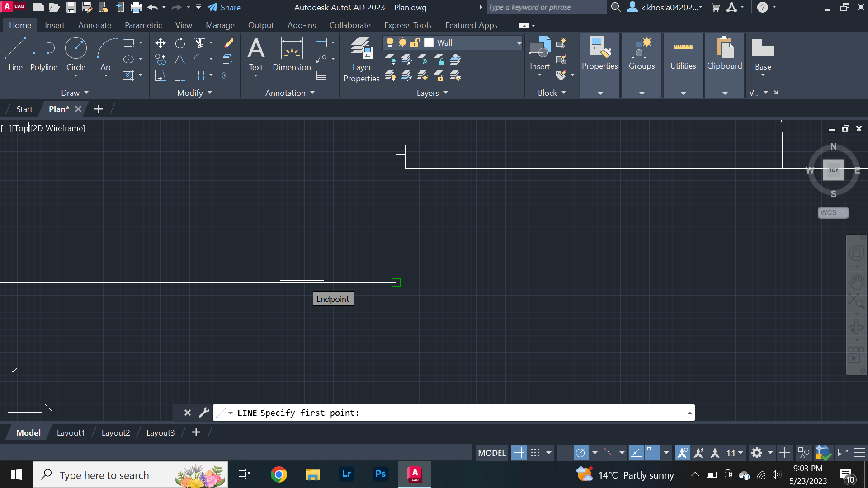Viewport: 868px width, 488px height.
Task: Select the Circle tool
Action: pos(75,51)
